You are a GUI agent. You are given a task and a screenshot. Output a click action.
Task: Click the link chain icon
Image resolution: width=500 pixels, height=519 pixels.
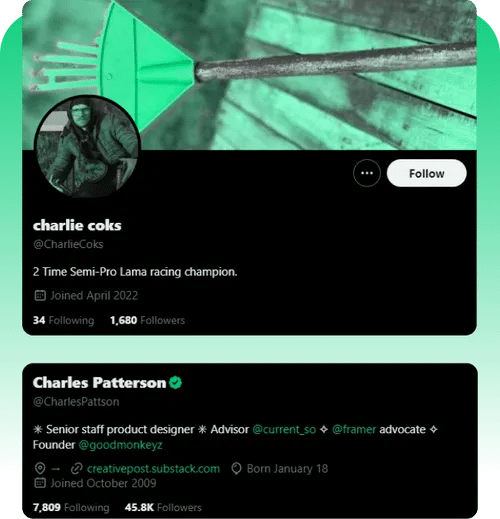[76, 469]
